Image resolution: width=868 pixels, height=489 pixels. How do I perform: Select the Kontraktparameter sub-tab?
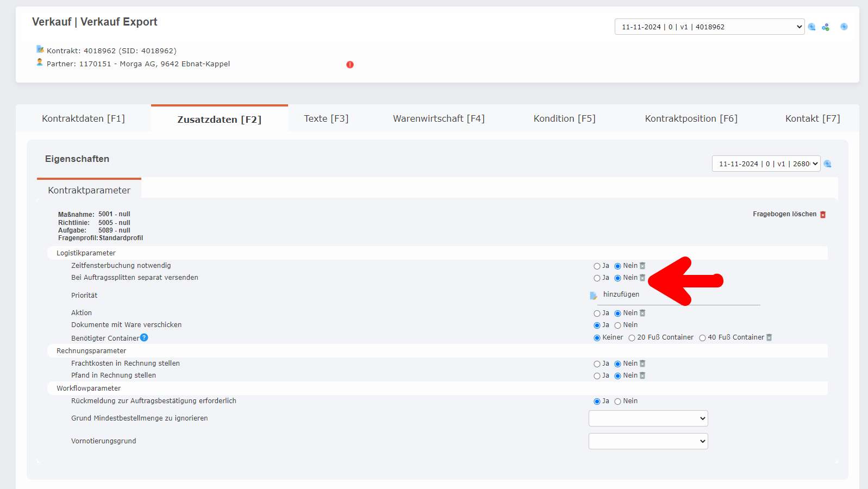89,190
